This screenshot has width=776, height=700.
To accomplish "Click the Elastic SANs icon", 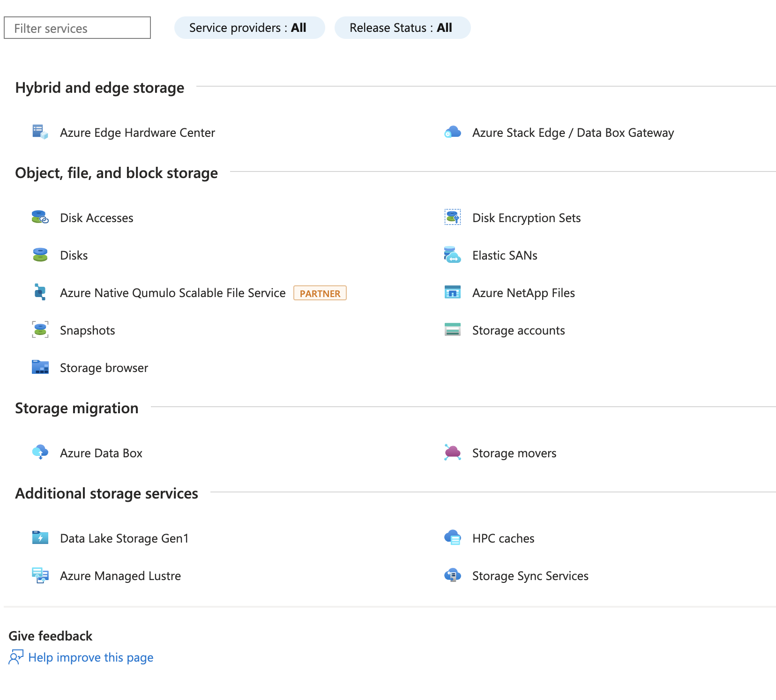I will pyautogui.click(x=453, y=255).
